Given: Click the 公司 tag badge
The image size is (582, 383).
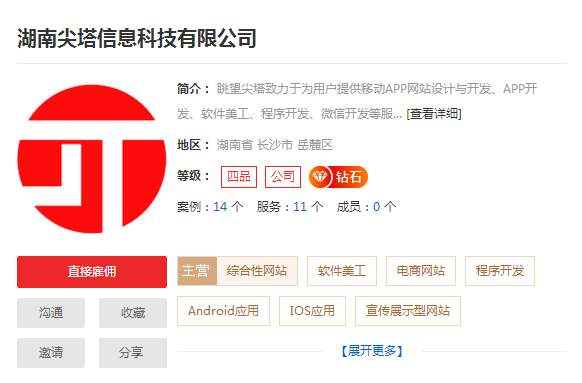Looking at the screenshot, I should 283,177.
